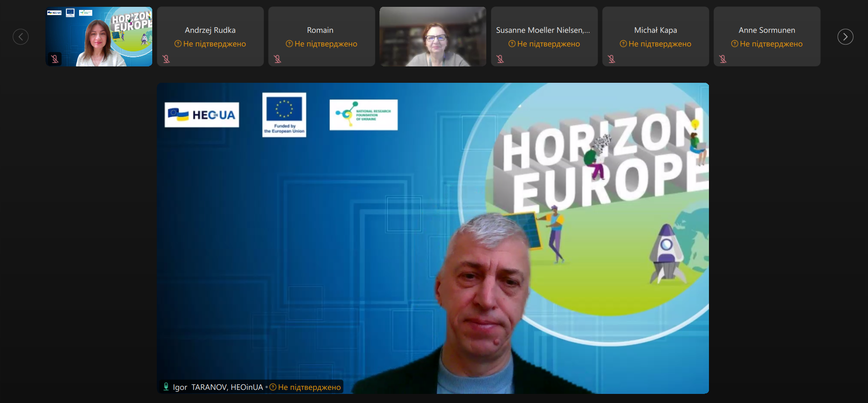Go to previous participants with left arrow
The width and height of the screenshot is (868, 403).
tap(20, 37)
